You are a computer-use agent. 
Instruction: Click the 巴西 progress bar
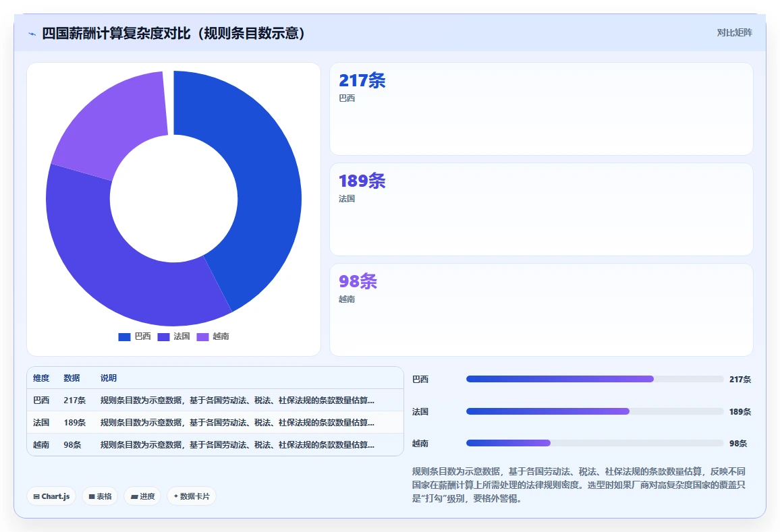(x=595, y=379)
